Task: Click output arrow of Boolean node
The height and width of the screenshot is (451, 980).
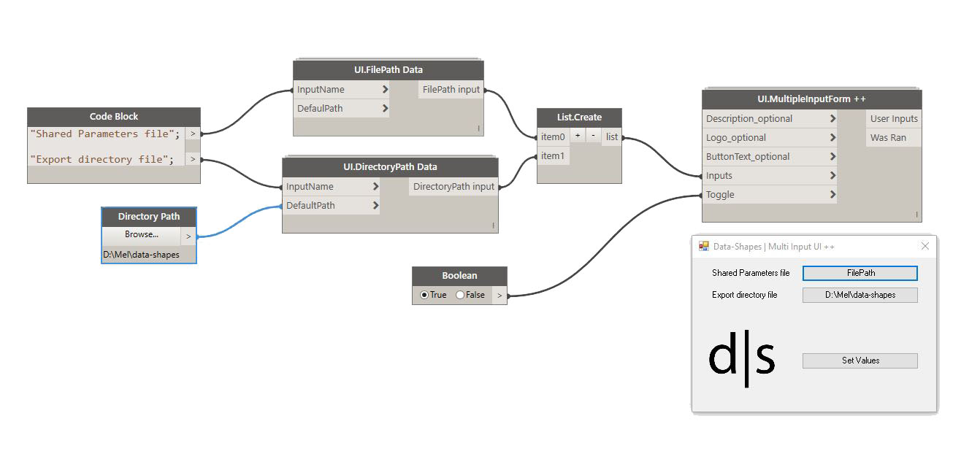Action: click(499, 295)
